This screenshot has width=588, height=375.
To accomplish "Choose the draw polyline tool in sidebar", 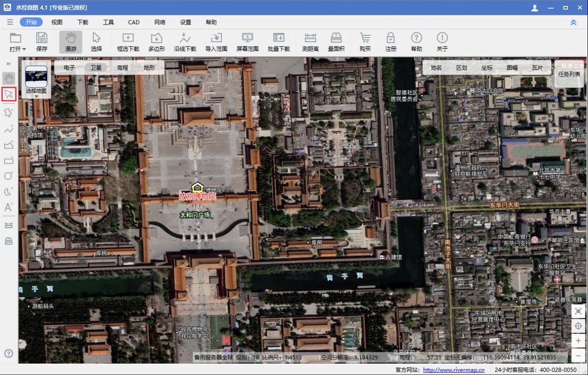I will tap(9, 129).
